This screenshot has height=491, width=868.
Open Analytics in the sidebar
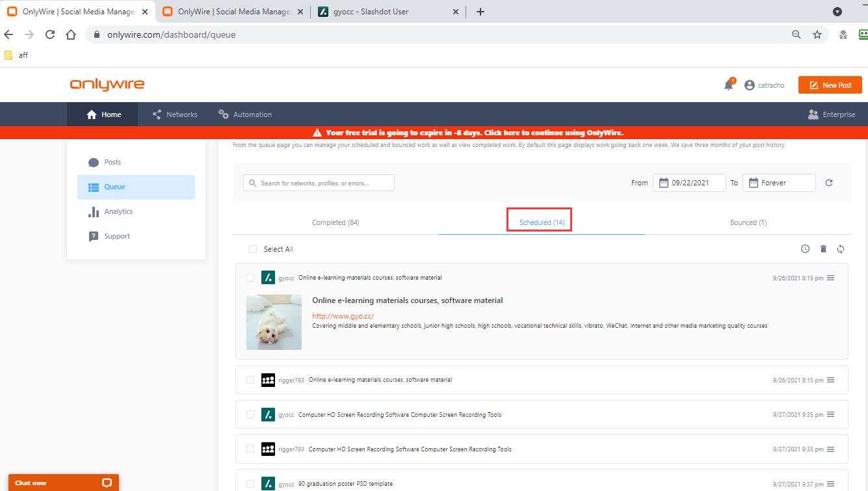pos(136,211)
